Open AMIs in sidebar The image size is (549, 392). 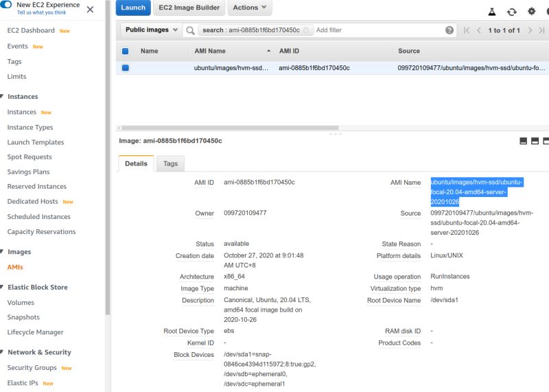coord(15,267)
